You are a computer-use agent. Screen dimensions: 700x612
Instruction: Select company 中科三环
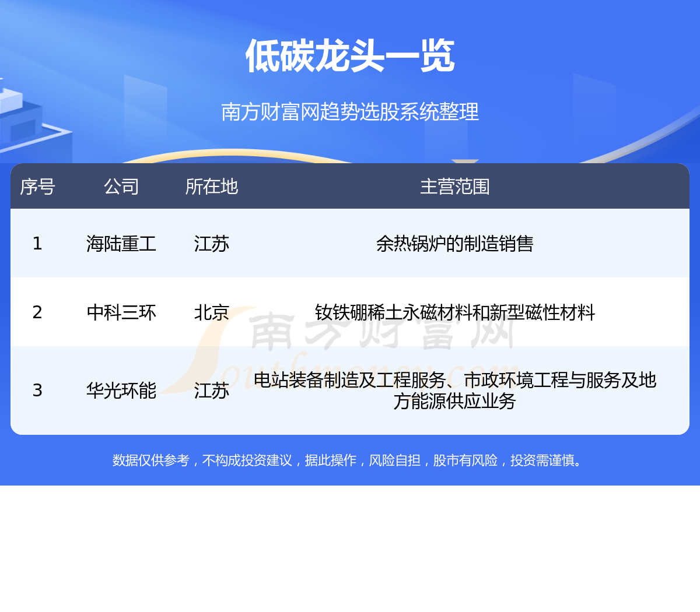click(x=121, y=312)
